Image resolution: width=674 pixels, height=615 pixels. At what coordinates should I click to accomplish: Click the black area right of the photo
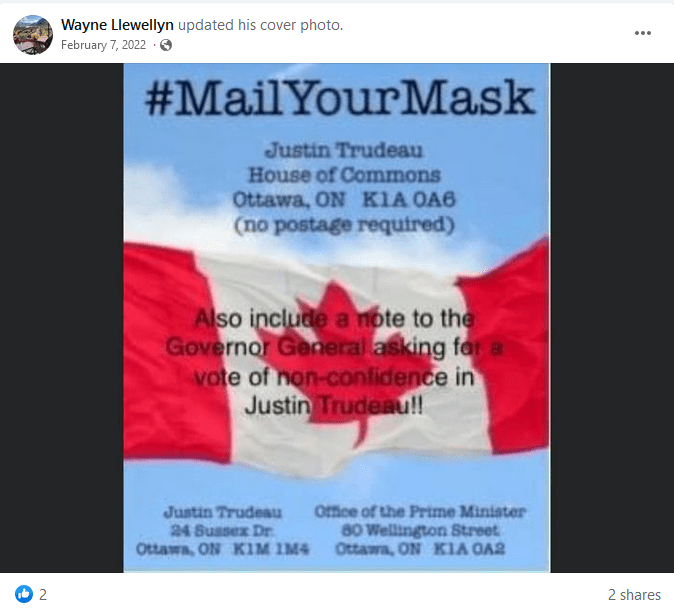[x=612, y=318]
